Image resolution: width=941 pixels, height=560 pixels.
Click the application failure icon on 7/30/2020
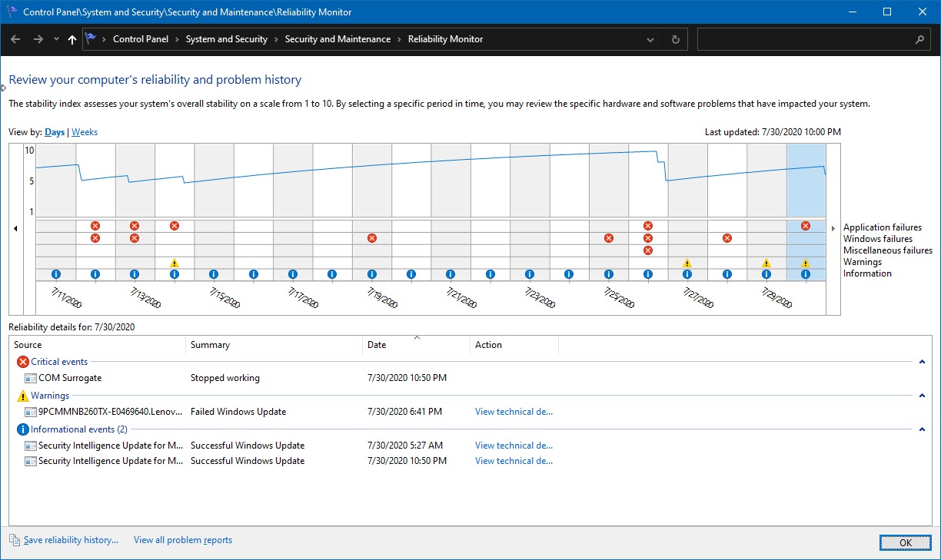806,226
